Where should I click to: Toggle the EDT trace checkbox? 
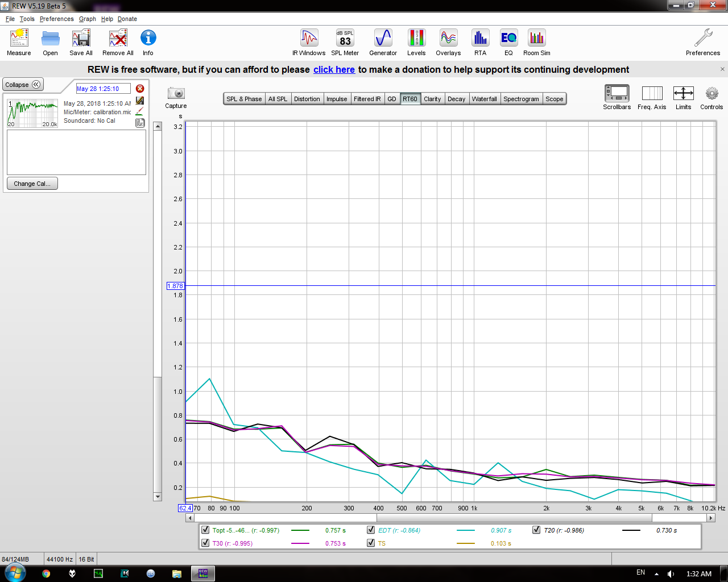click(x=371, y=530)
